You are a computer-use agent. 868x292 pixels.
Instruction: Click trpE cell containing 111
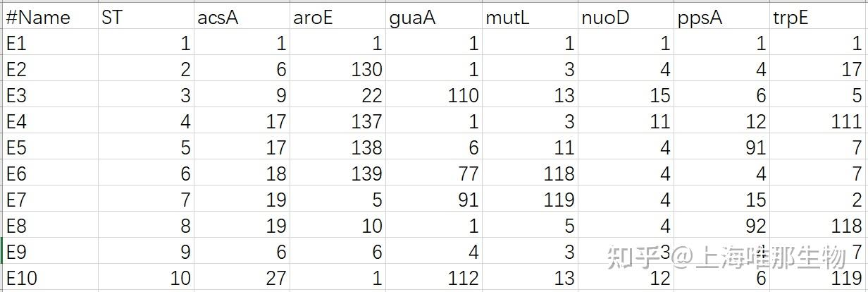817,121
